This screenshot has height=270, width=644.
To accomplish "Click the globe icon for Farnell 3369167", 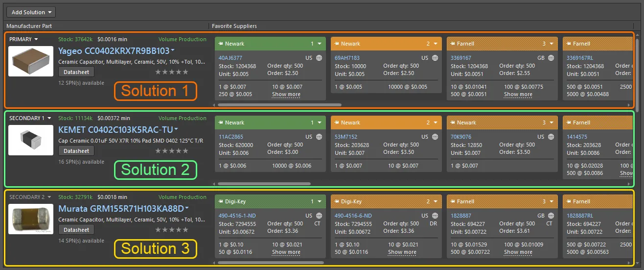I will pos(551,58).
